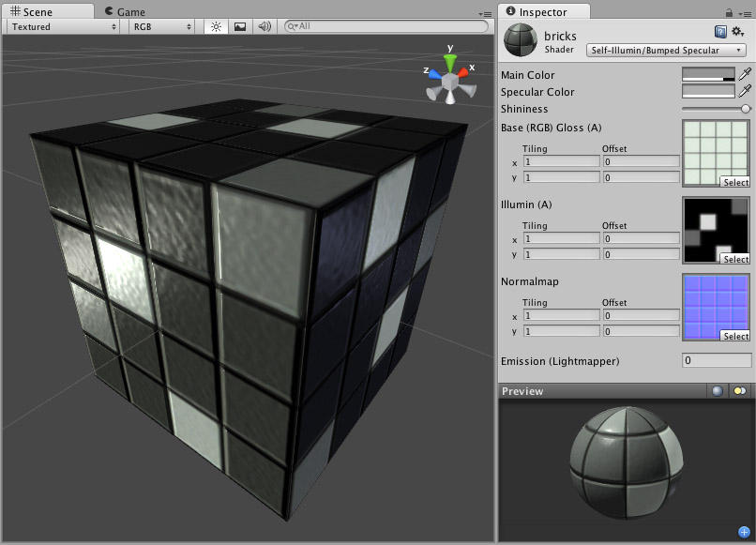Viewport: 756px width, 545px height.
Task: Open the Inspector settings gear icon
Action: [735, 31]
